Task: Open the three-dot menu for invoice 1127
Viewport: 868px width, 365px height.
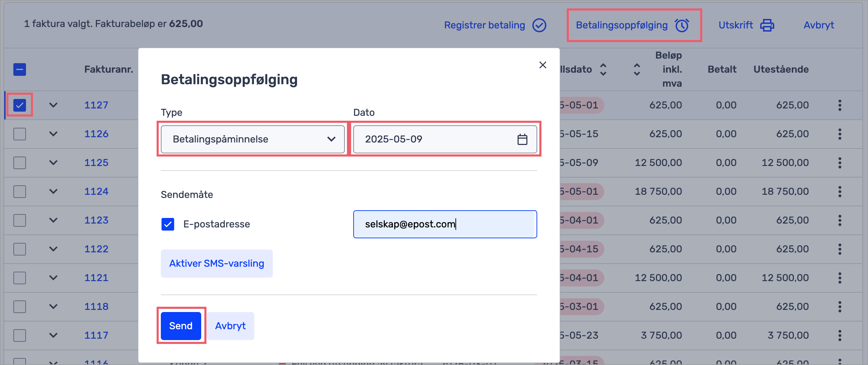Action: tap(840, 105)
